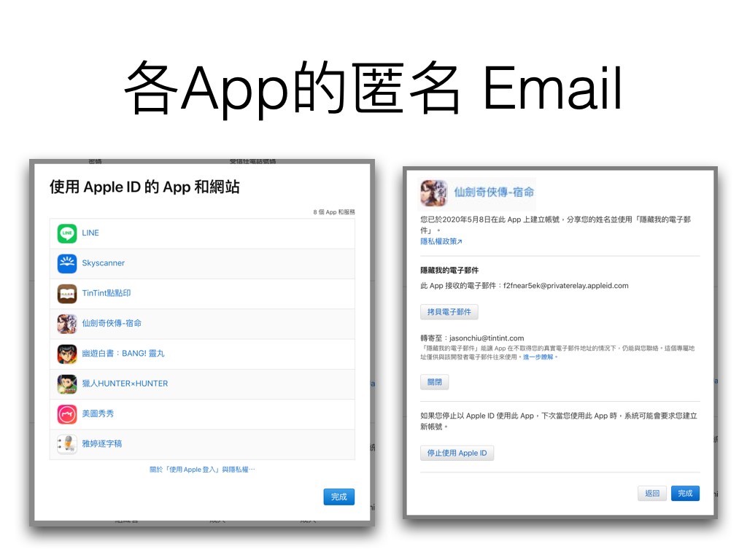Click the TinTint點點印 app icon
The width and height of the screenshot is (747, 560).
click(67, 293)
